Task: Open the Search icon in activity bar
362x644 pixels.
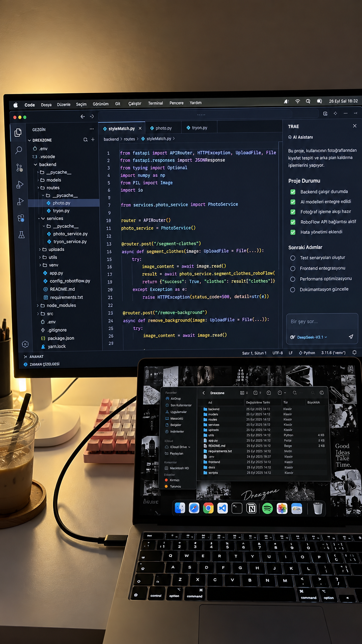Action: tap(18, 150)
